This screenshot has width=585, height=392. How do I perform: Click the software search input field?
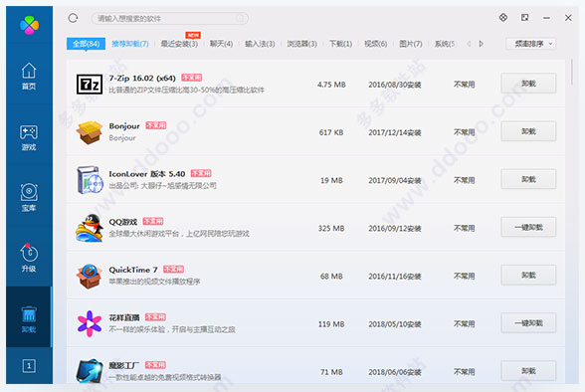[x=170, y=18]
